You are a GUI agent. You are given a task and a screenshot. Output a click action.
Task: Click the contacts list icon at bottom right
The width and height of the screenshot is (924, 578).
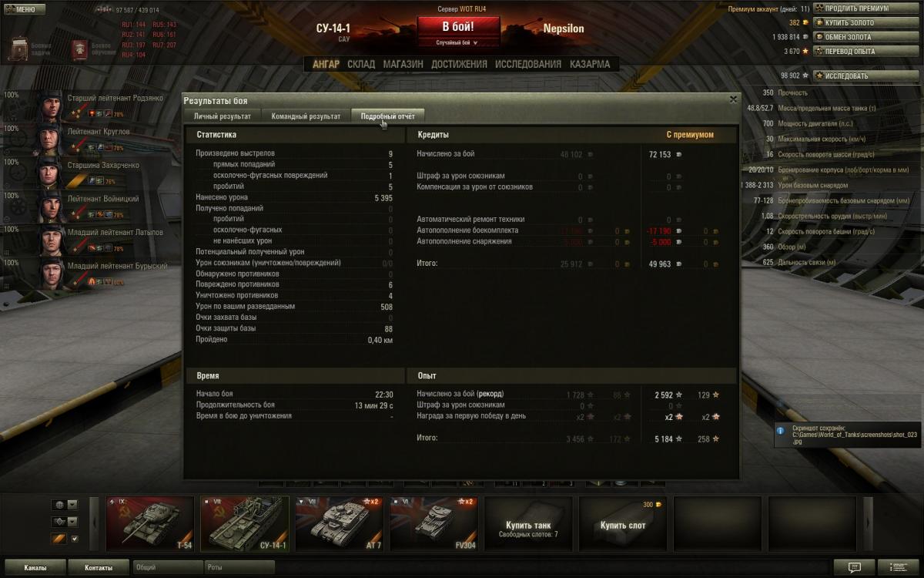coord(898,567)
